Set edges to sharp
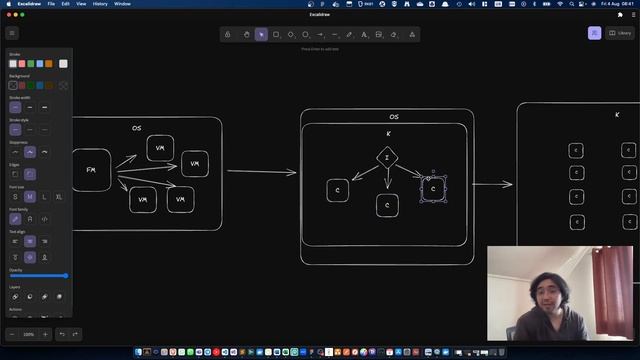Viewport: 640px width, 360px height. tap(15, 174)
